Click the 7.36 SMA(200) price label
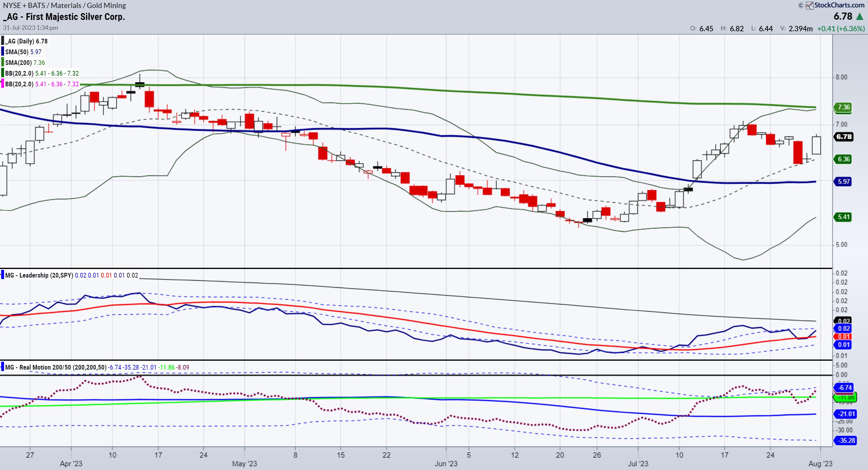Screen dimensions: 868x470 click(x=843, y=107)
